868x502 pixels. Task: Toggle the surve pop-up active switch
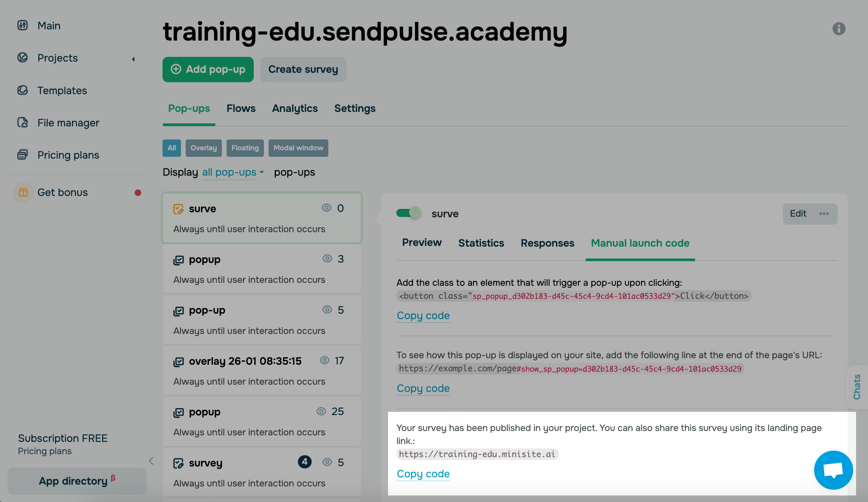pos(408,213)
